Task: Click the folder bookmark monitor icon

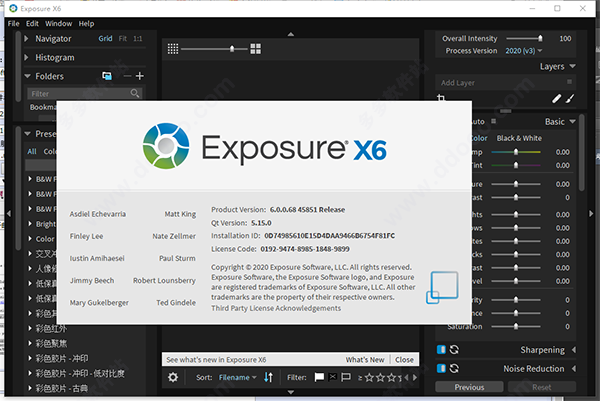Action: [x=107, y=76]
